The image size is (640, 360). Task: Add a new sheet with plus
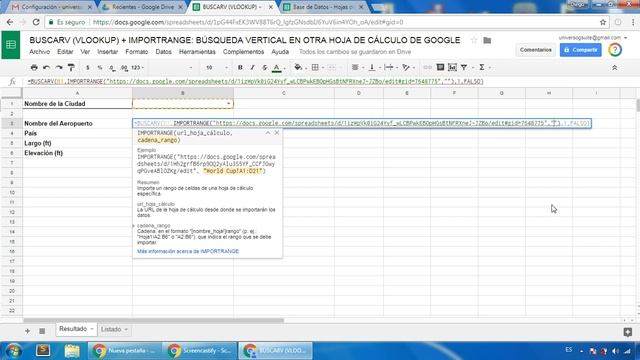point(27,331)
